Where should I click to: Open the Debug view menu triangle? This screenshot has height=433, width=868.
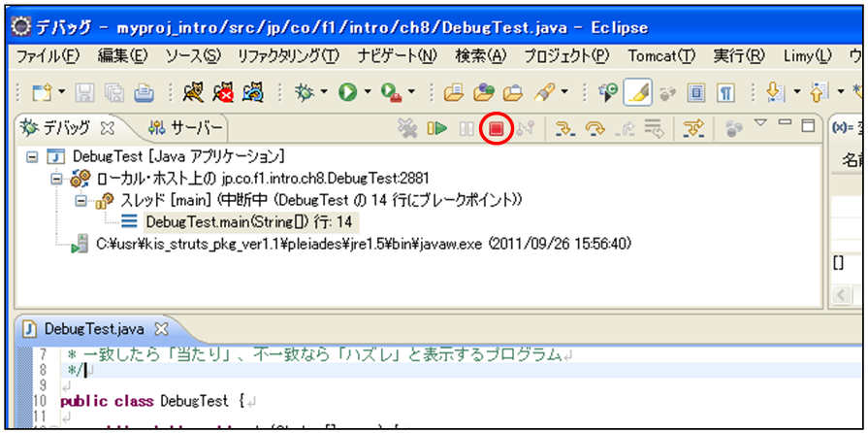(760, 123)
